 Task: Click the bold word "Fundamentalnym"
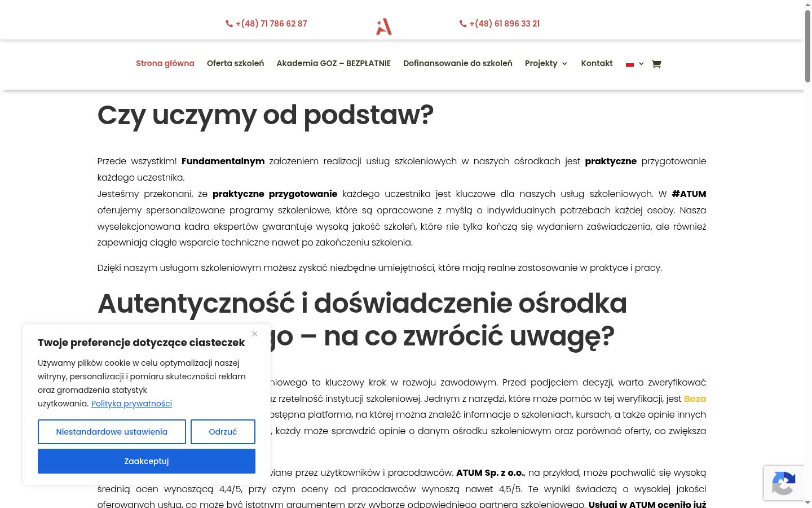point(223,161)
